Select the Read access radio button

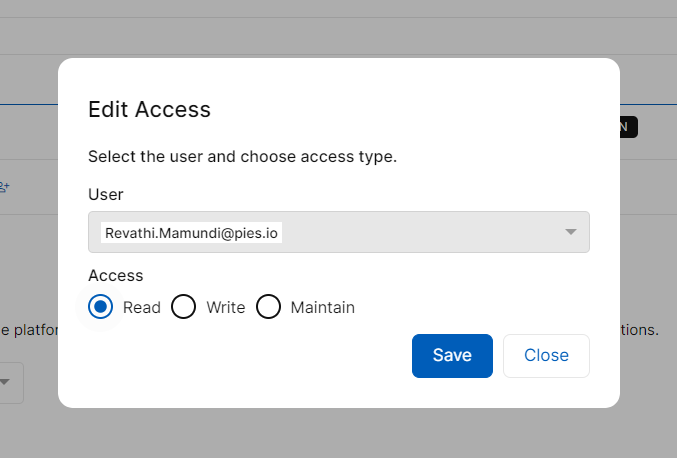(x=101, y=306)
